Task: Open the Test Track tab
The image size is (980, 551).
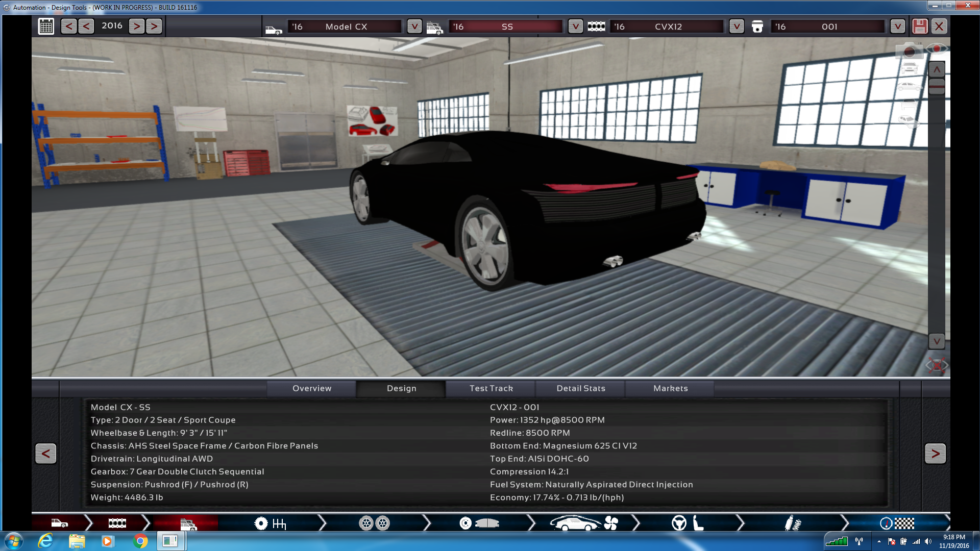Action: 491,388
